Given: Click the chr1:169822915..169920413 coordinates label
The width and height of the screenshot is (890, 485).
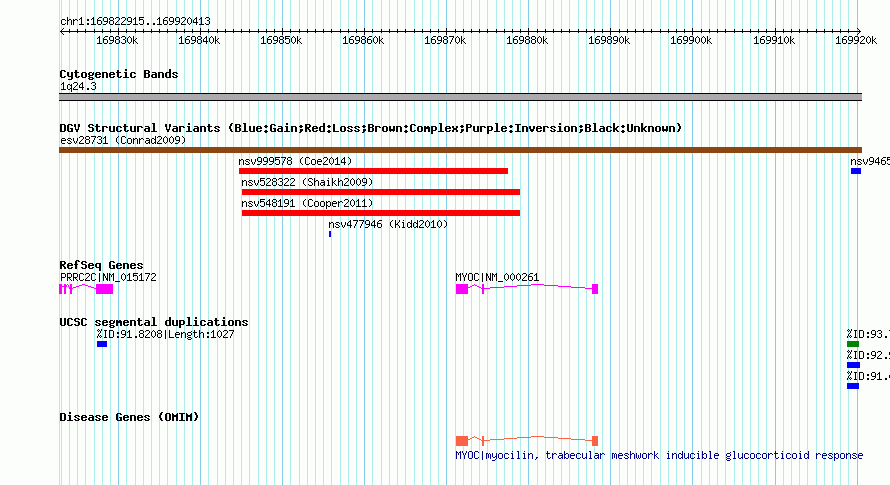Looking at the screenshot, I should coord(135,22).
